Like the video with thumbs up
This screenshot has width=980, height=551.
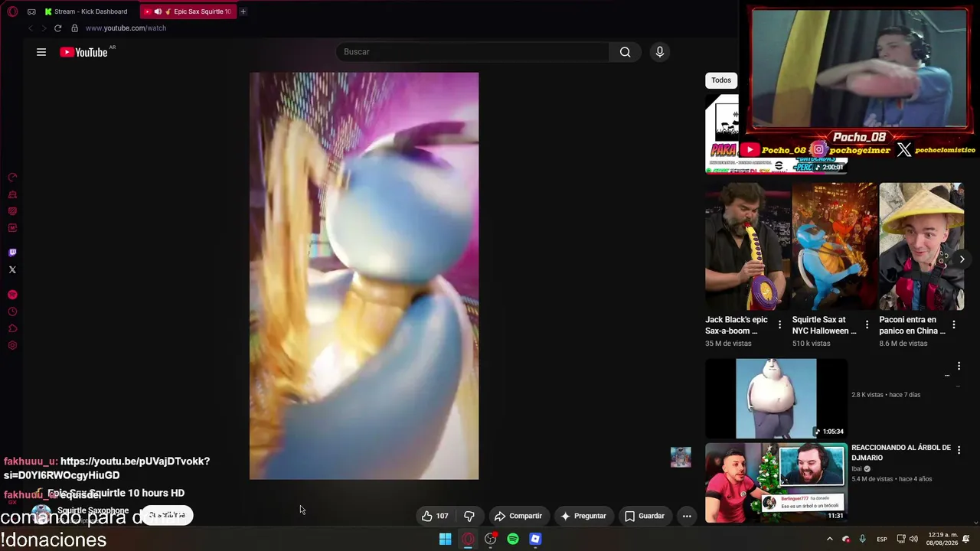click(435, 516)
